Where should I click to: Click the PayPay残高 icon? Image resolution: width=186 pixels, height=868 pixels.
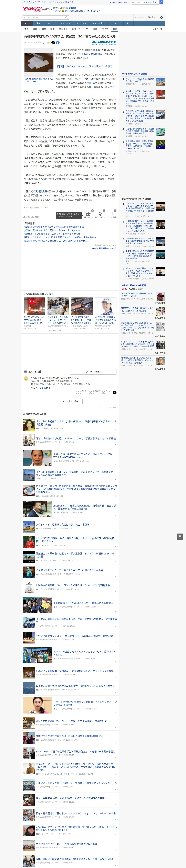coord(124,289)
